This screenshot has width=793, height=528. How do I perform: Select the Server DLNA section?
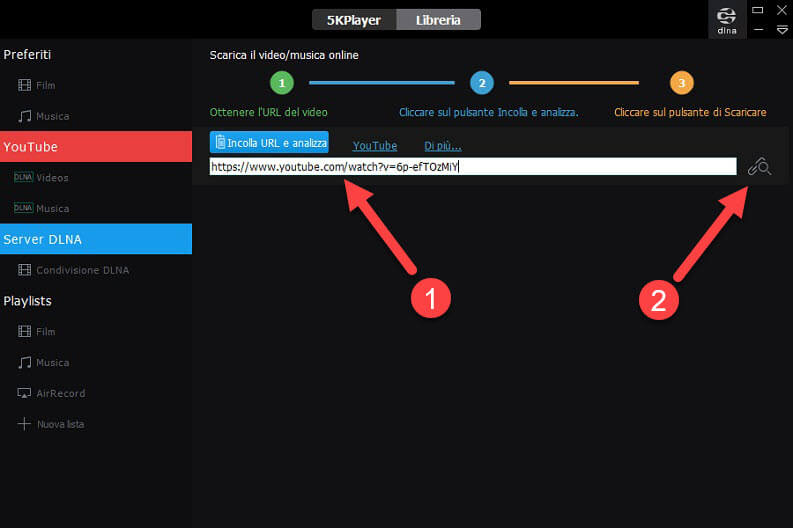coord(96,239)
